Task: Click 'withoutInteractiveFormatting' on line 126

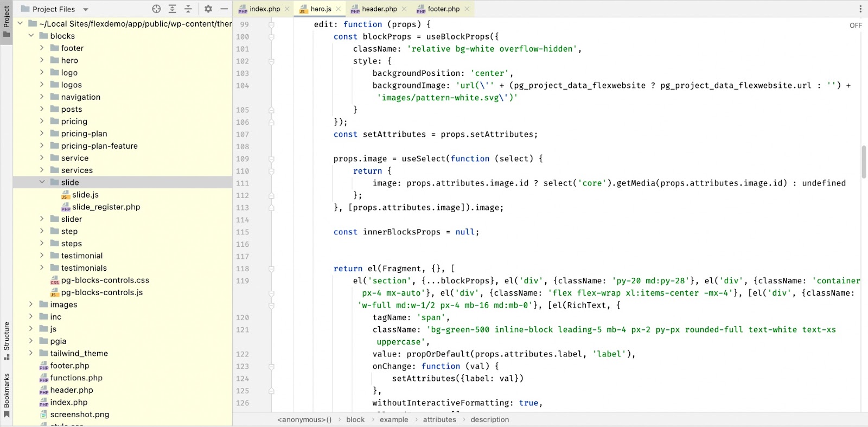Action: click(x=441, y=403)
